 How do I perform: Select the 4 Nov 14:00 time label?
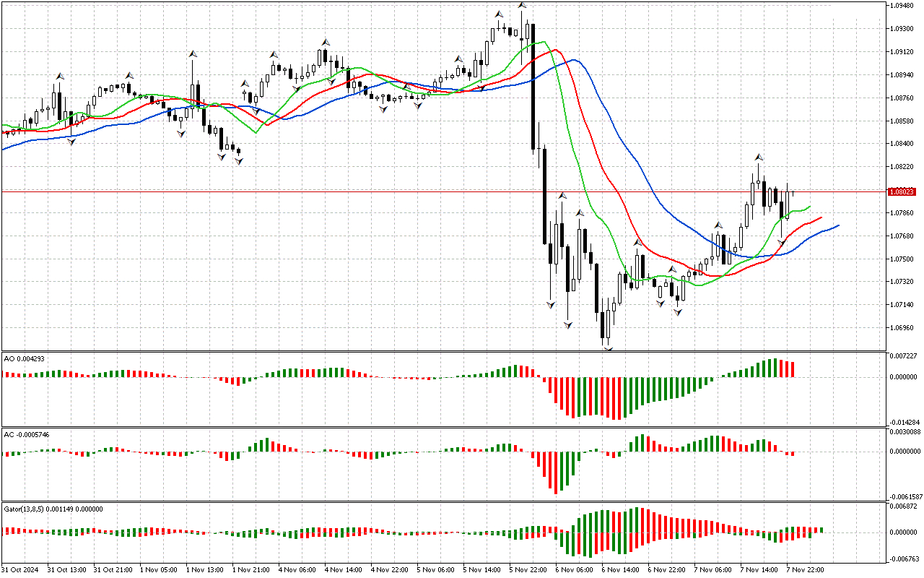pyautogui.click(x=343, y=570)
